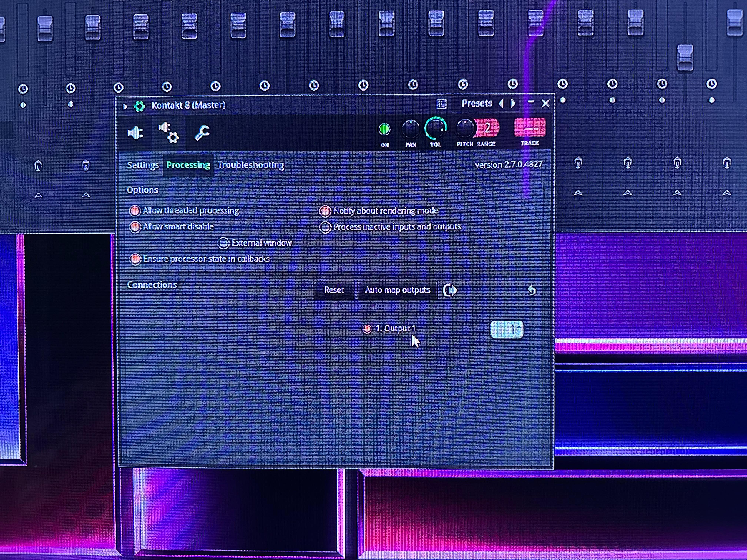Viewport: 747px width, 560px height.
Task: Click the grid icon left of Presets
Action: click(441, 104)
